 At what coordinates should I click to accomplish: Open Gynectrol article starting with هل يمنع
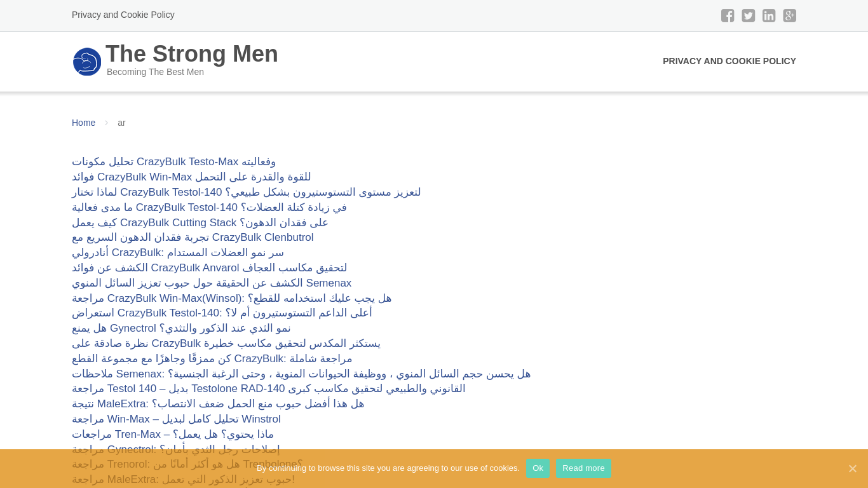pyautogui.click(x=181, y=329)
